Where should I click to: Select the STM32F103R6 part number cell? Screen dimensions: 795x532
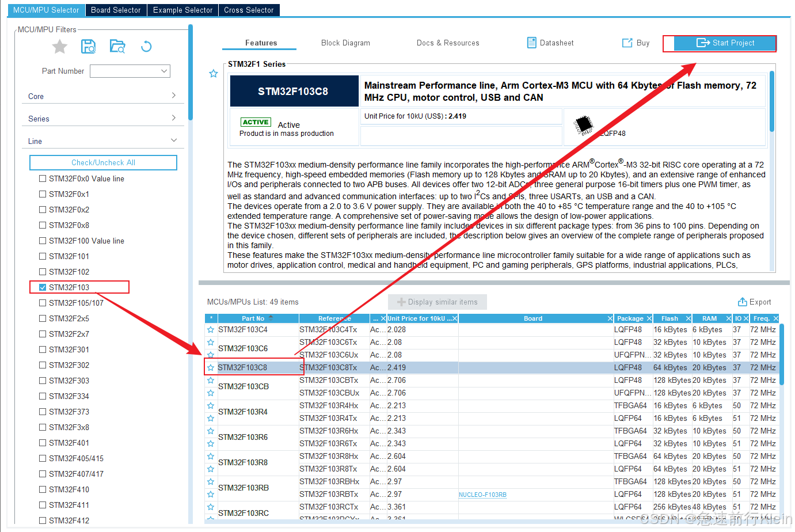click(x=258, y=437)
